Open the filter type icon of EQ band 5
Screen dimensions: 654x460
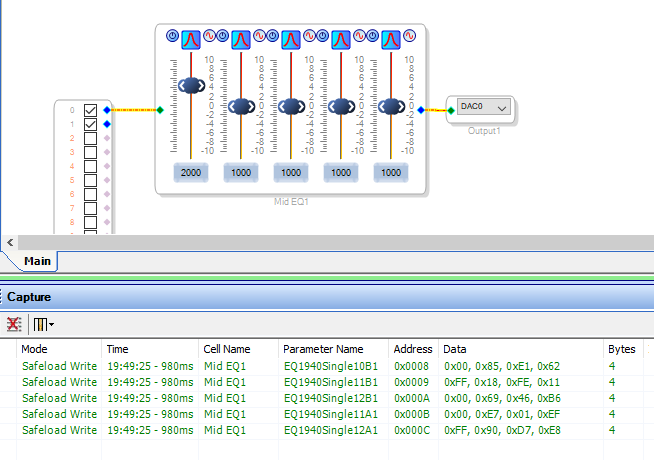coord(391,40)
